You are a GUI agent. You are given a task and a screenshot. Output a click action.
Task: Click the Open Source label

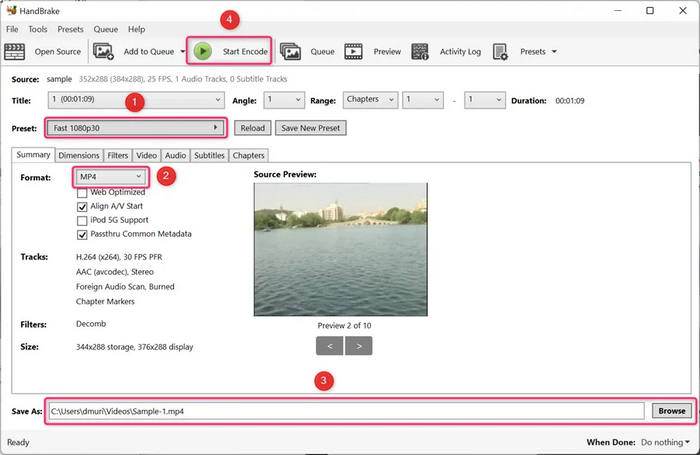58,51
